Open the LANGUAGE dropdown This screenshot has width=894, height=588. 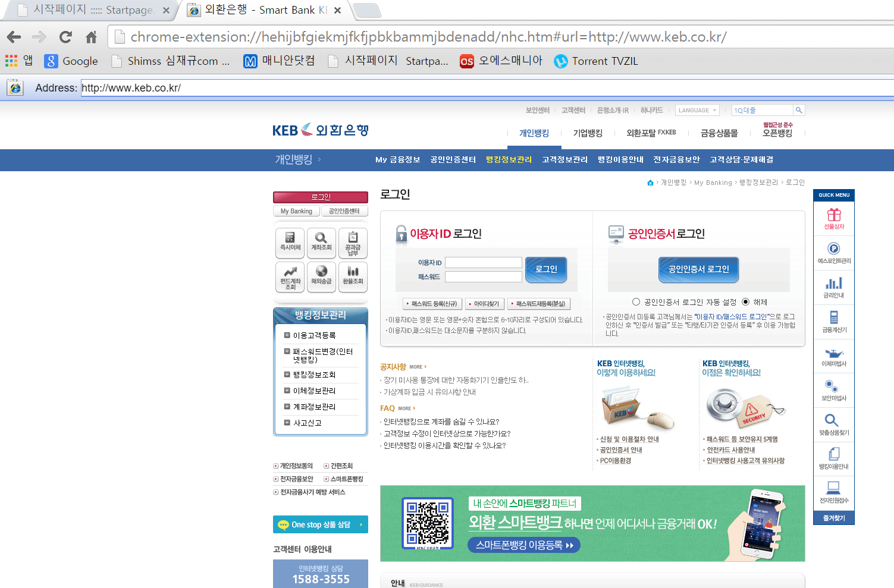click(x=698, y=110)
